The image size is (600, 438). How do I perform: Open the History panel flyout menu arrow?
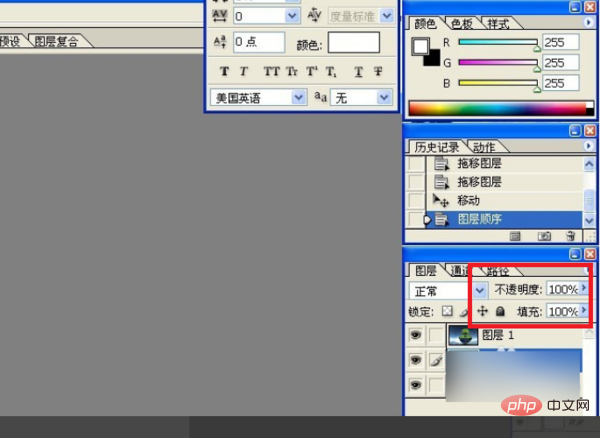pos(589,146)
